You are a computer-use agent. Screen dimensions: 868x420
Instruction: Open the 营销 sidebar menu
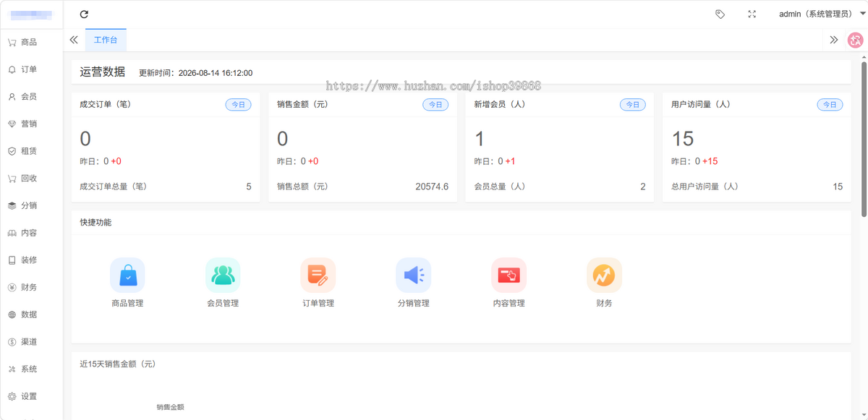(x=31, y=124)
